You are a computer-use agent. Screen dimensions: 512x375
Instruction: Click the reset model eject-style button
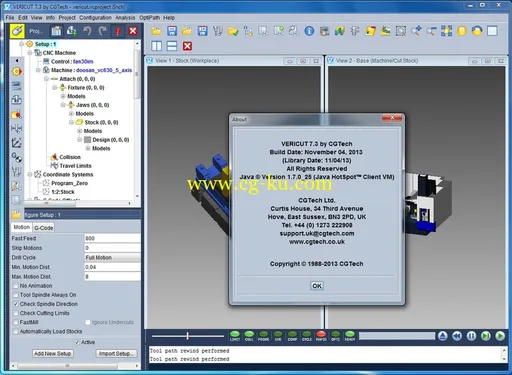pos(442,336)
